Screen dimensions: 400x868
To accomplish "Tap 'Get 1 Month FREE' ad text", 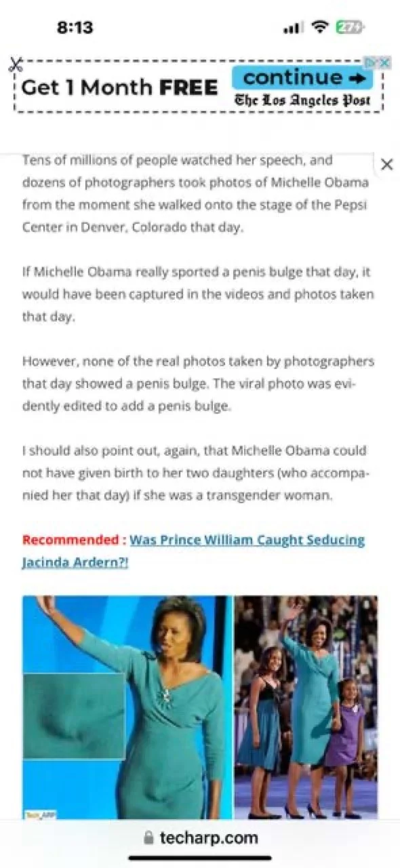I will [x=120, y=87].
